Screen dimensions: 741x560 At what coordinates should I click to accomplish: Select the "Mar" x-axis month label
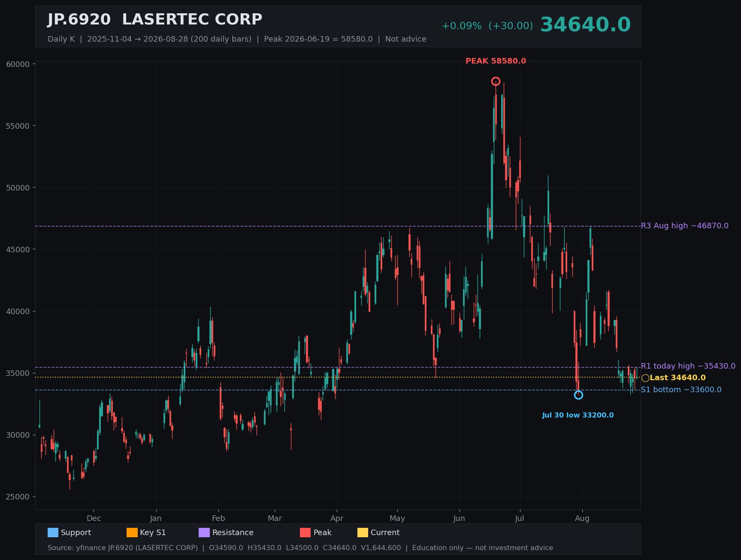pyautogui.click(x=275, y=518)
